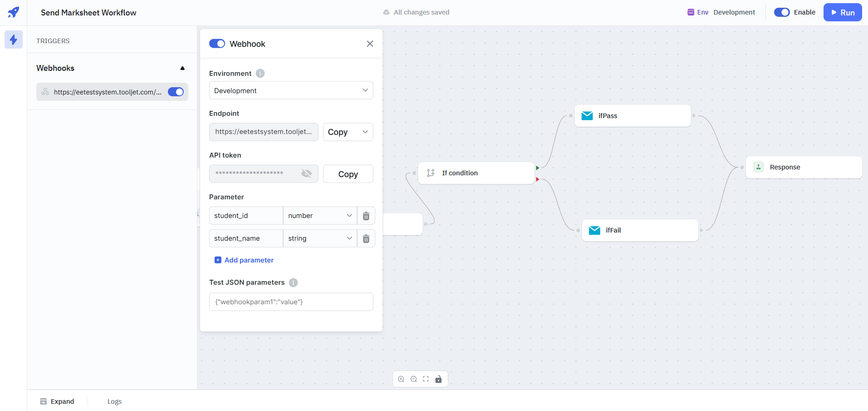Click the ToolJet rocket logo

14,12
